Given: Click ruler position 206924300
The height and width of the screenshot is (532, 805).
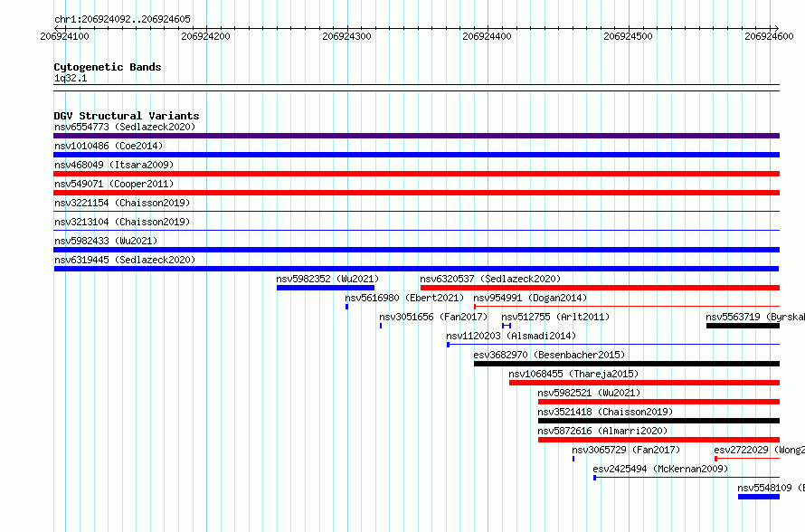Looking at the screenshot, I should [346, 36].
